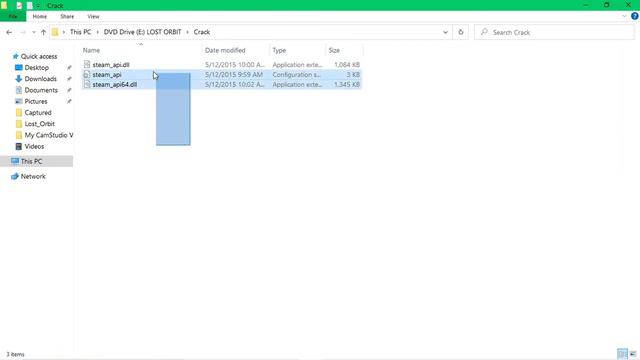The image size is (640, 360).
Task: Open Videos in the navigation pane
Action: point(34,146)
